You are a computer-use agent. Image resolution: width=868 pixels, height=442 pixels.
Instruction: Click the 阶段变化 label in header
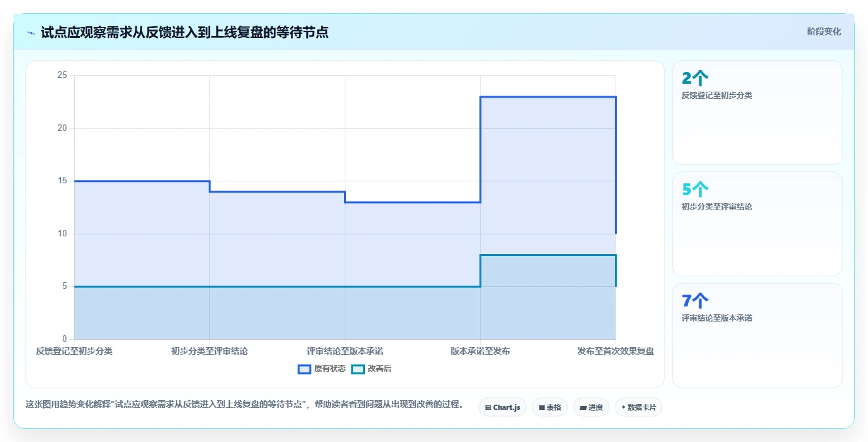[824, 31]
